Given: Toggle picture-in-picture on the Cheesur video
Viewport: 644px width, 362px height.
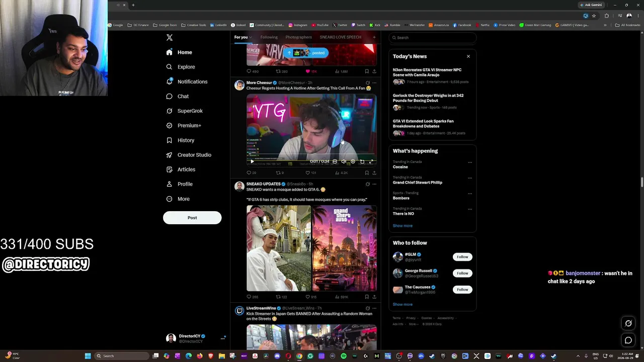Looking at the screenshot, I should pyautogui.click(x=362, y=161).
